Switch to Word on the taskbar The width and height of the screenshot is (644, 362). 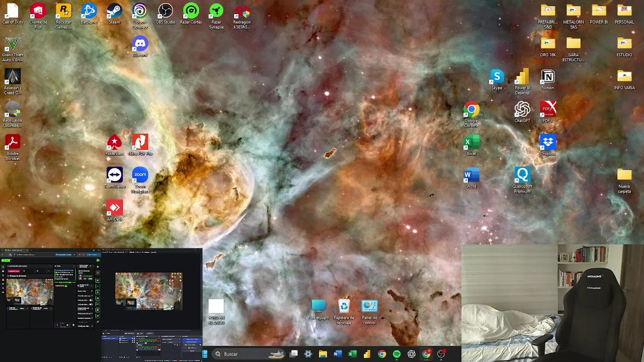(x=338, y=354)
